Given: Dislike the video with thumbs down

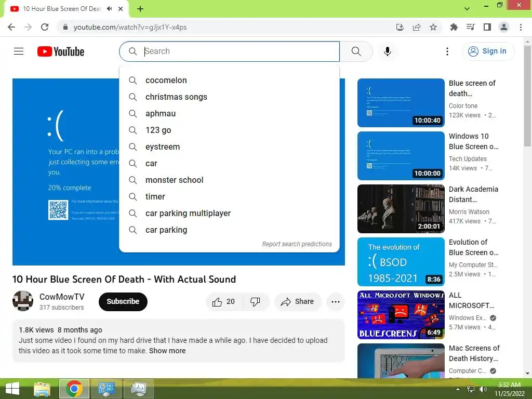Looking at the screenshot, I should [x=255, y=302].
